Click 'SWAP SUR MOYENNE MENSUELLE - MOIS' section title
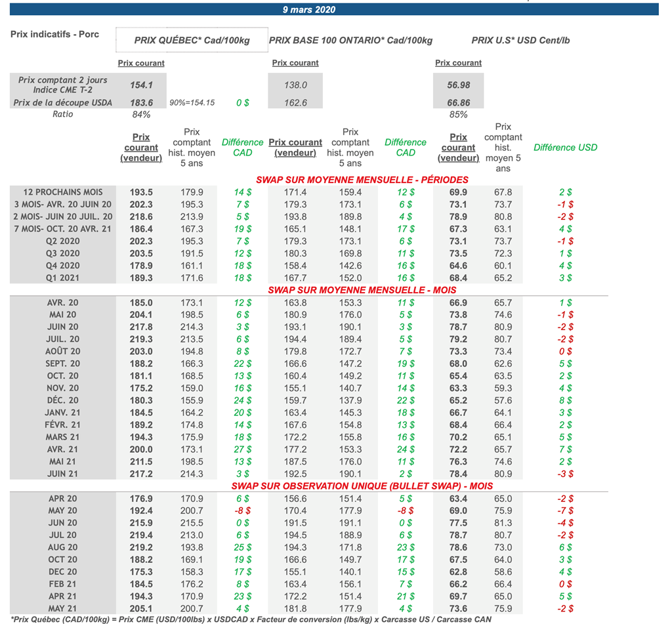Image resolution: width=672 pixels, height=624 pixels. click(x=362, y=290)
